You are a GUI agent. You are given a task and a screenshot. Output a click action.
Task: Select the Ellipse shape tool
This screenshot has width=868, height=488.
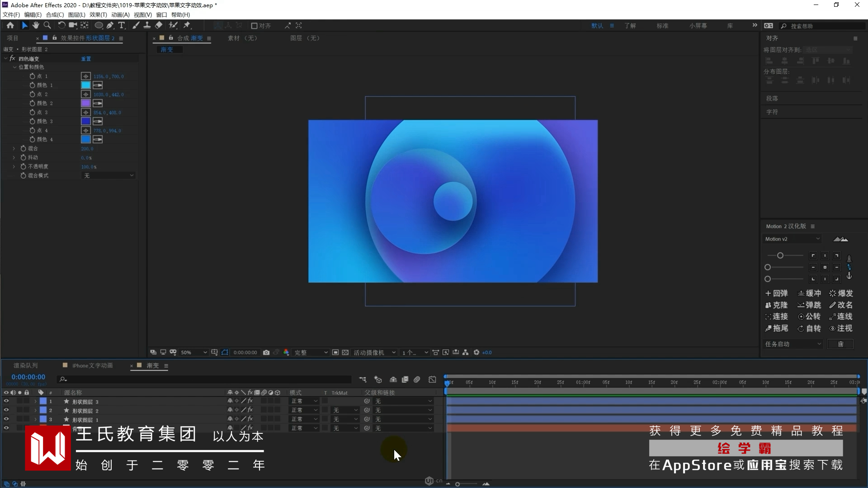click(98, 25)
